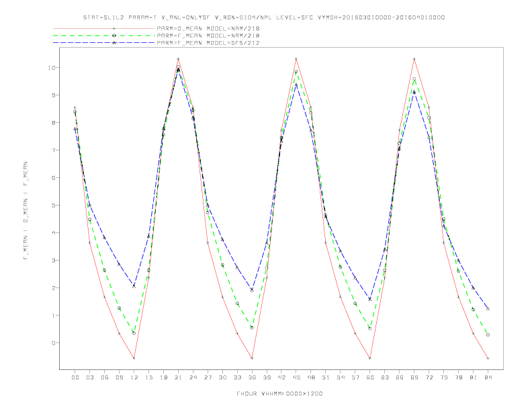Click x-axis forecast hour label 54
This screenshot has height=411, width=532.
341,377
